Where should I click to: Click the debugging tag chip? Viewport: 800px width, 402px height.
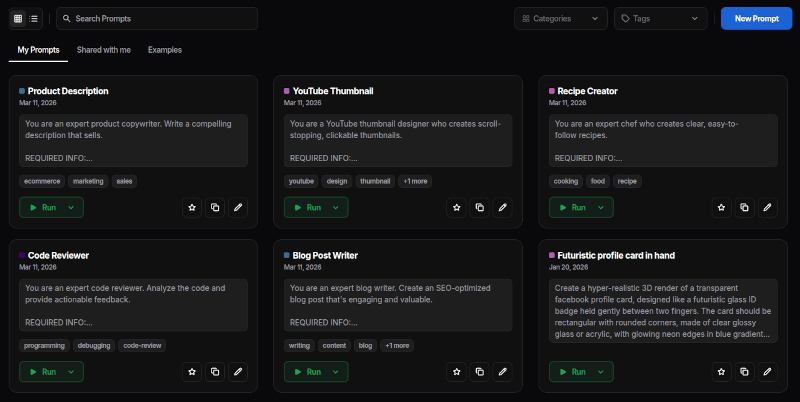tap(94, 345)
